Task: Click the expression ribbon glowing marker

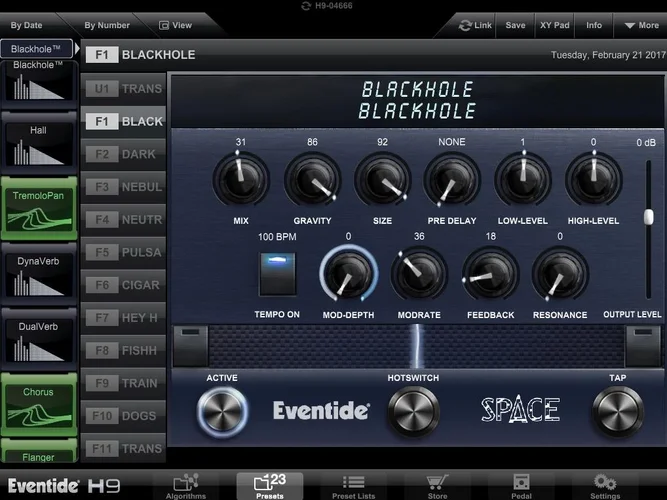Action: click(417, 346)
